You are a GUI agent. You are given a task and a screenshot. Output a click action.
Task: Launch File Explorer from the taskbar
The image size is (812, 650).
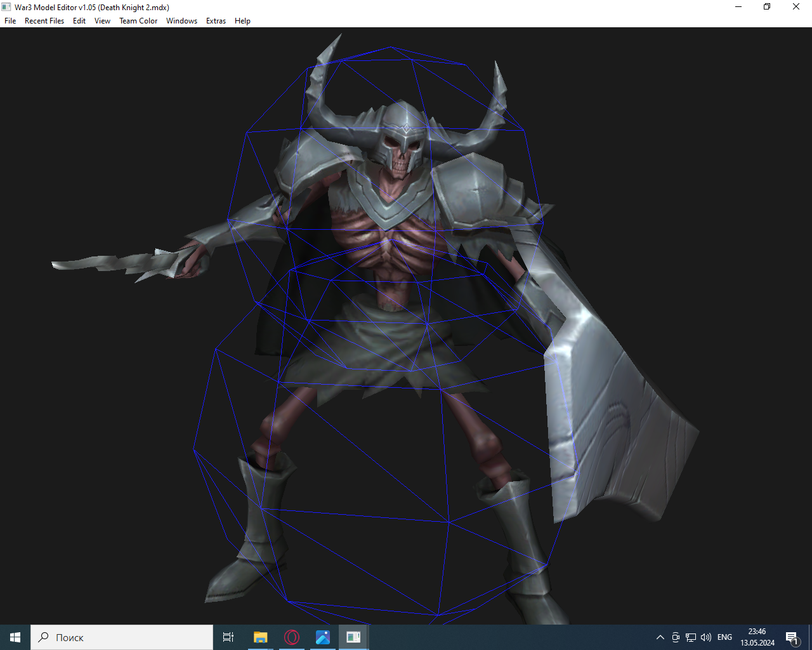point(260,637)
